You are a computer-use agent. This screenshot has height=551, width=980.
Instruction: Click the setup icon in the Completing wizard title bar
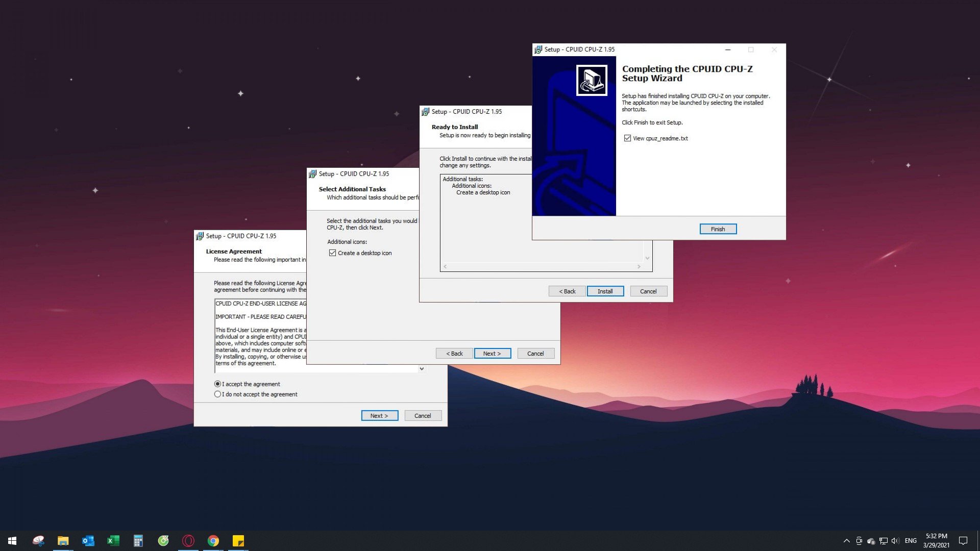tap(538, 49)
